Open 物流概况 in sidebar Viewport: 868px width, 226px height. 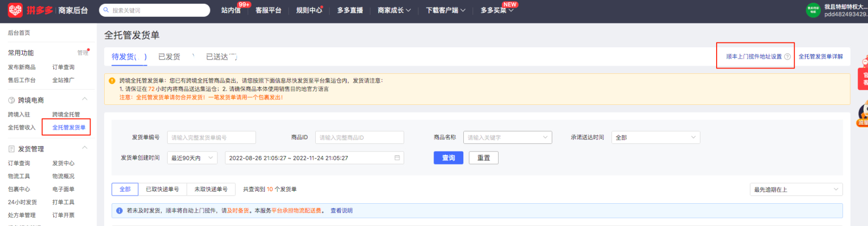coord(63,176)
